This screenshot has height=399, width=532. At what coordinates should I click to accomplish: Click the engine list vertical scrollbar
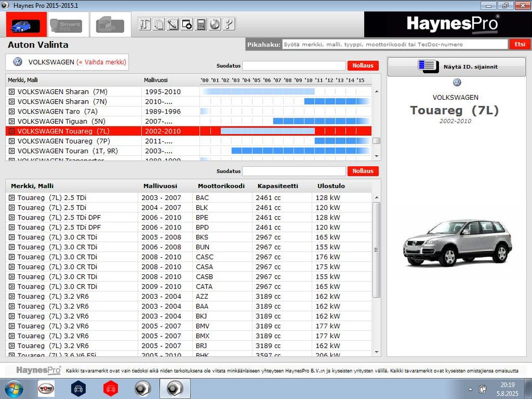[376, 249]
